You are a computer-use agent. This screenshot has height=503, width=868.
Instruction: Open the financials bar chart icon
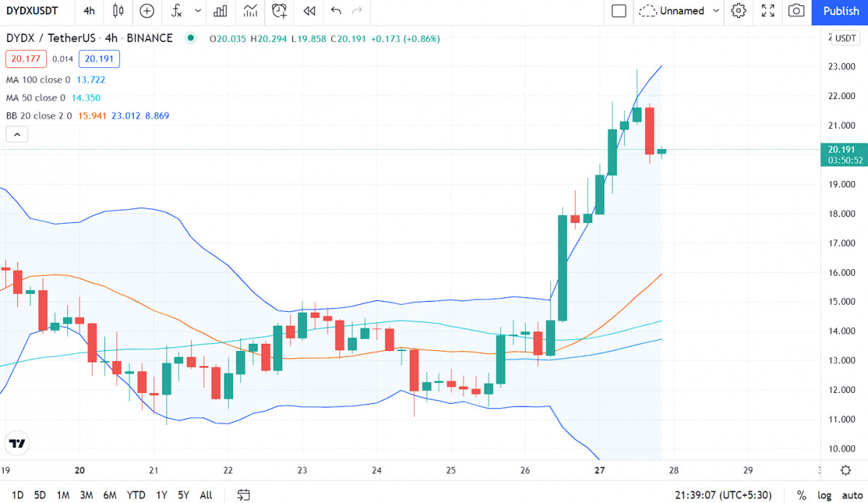221,11
